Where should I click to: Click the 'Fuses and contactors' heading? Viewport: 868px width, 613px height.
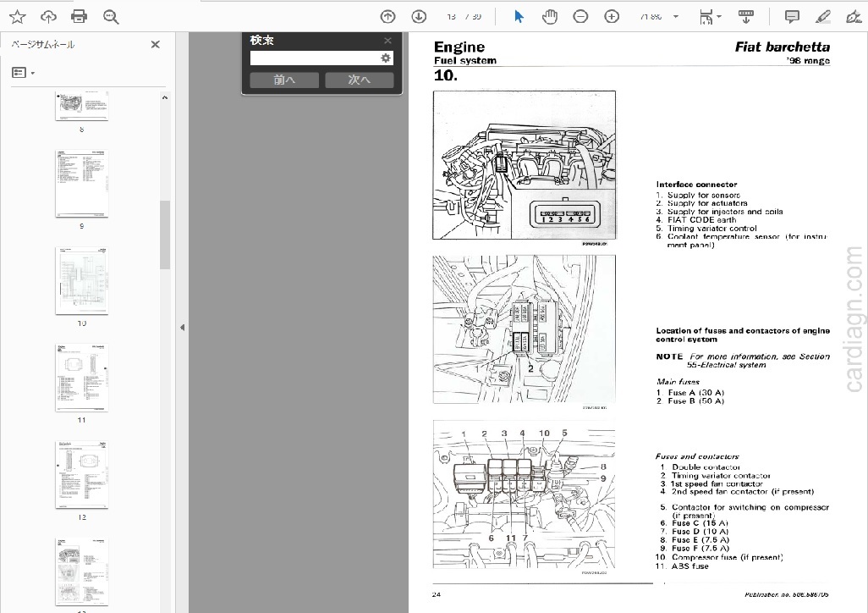pyautogui.click(x=697, y=456)
